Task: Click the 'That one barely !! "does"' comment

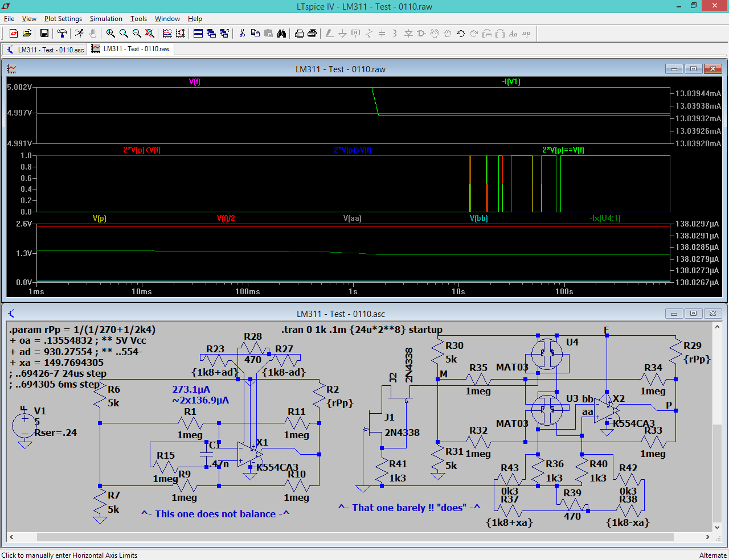Action: tap(409, 508)
